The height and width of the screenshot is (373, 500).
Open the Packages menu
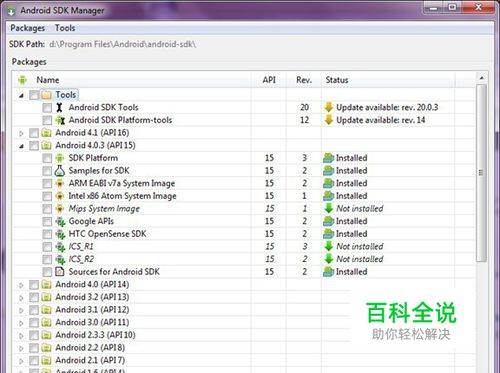click(27, 28)
